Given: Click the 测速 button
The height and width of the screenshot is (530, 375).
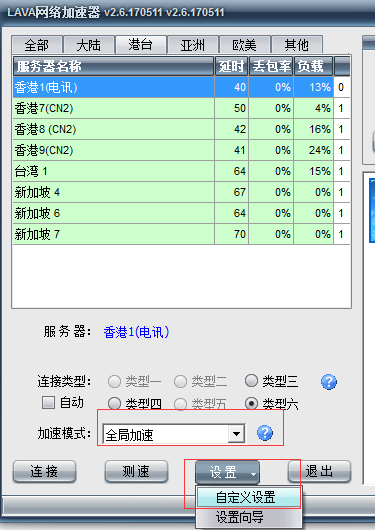Looking at the screenshot, I should (x=136, y=472).
